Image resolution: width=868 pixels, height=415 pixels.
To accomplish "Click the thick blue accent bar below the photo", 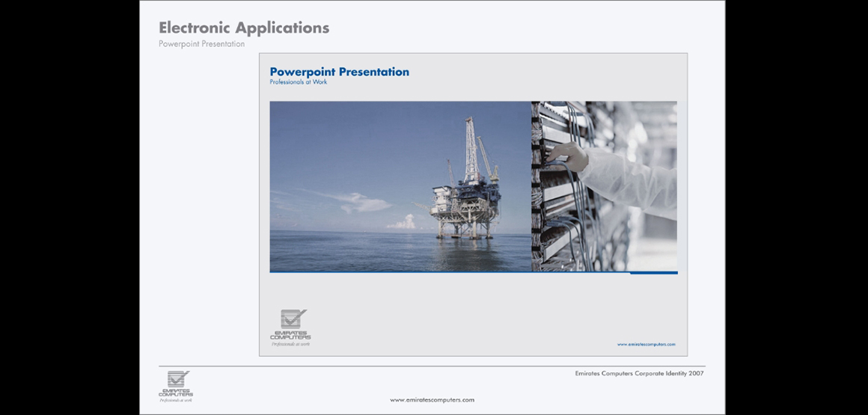I will coord(653,273).
